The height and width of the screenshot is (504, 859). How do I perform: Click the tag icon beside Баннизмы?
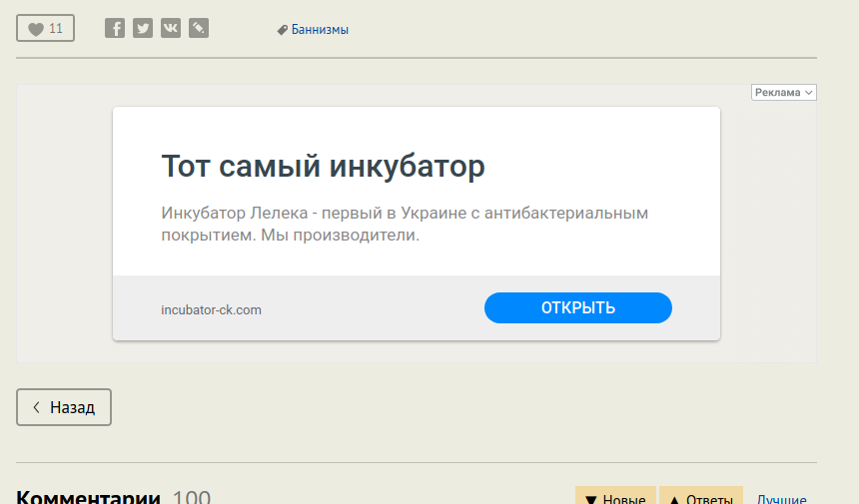[283, 30]
